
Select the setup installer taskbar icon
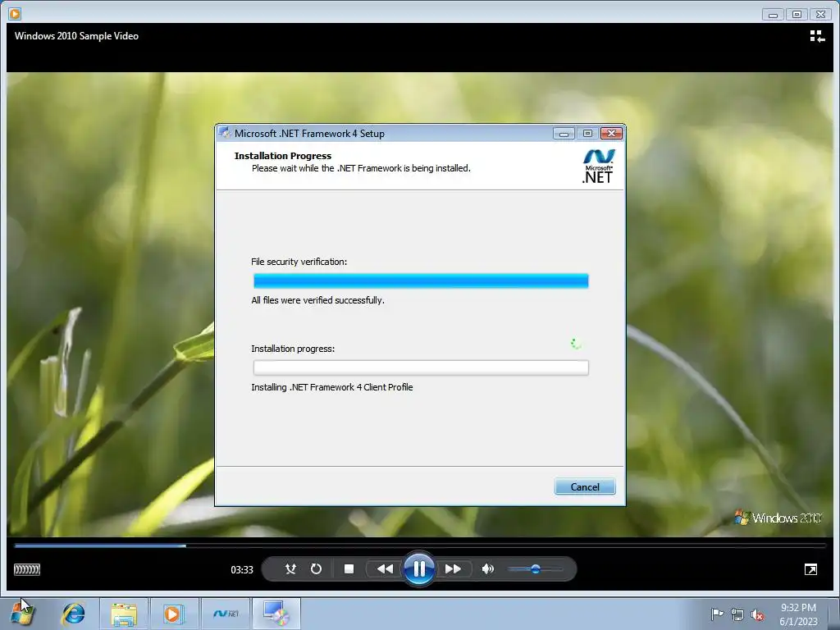[276, 614]
